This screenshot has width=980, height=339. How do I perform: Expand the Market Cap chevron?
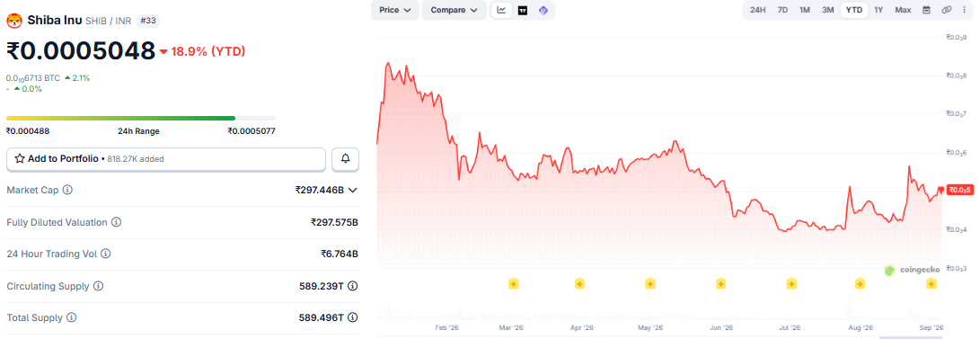pos(352,190)
